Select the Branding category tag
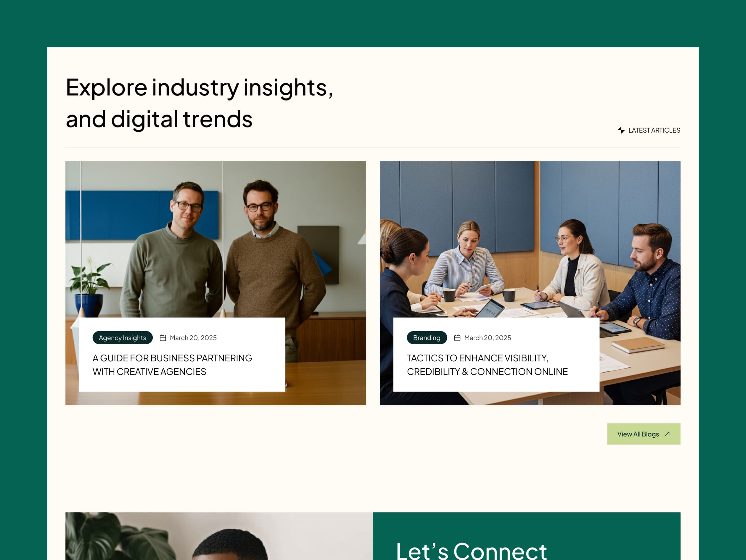746x560 pixels. tap(427, 338)
